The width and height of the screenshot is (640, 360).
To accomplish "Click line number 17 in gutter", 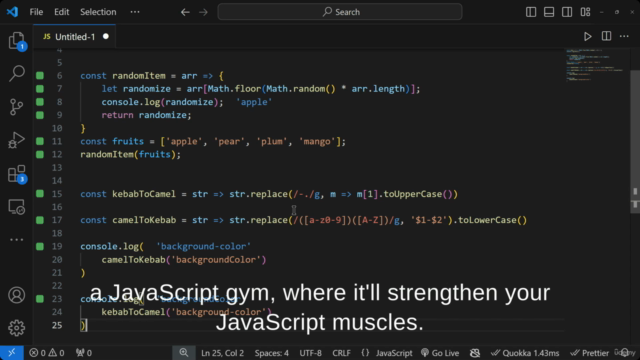I will 57,220.
